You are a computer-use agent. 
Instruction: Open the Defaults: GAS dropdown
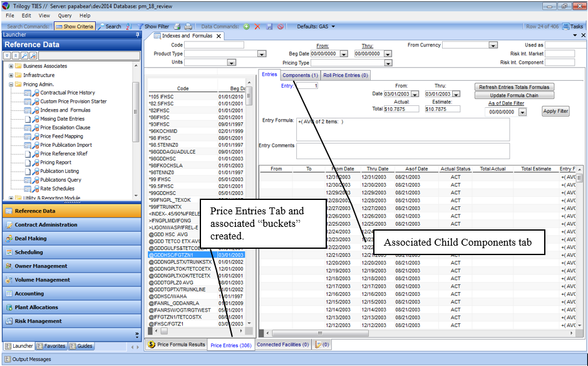coord(316,26)
